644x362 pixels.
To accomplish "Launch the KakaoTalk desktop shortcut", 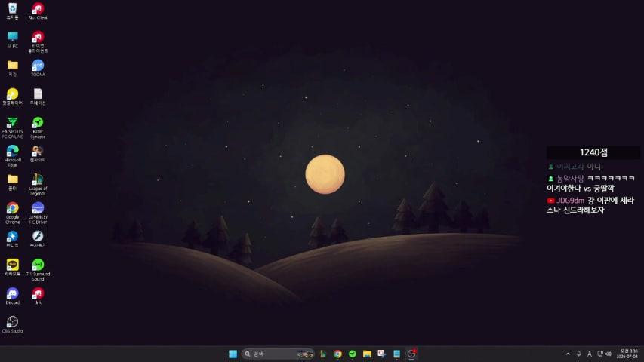I will point(12,267).
